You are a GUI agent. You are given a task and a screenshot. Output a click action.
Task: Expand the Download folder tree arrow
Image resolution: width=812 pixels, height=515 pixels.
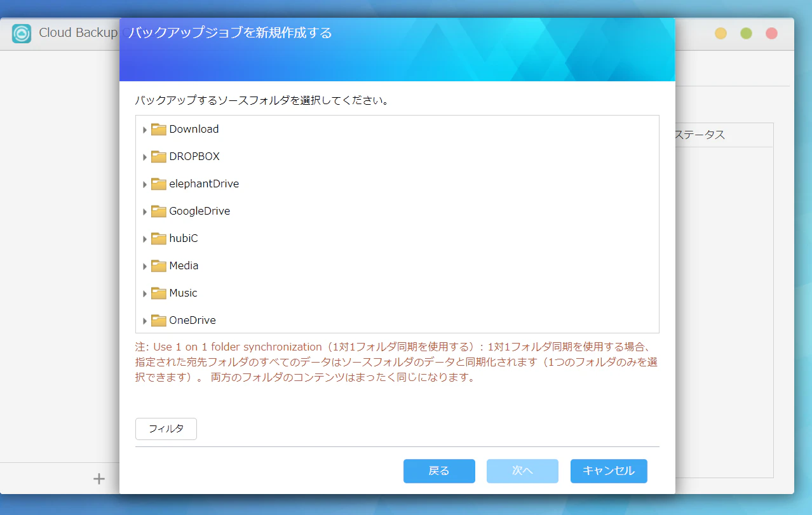[145, 130]
